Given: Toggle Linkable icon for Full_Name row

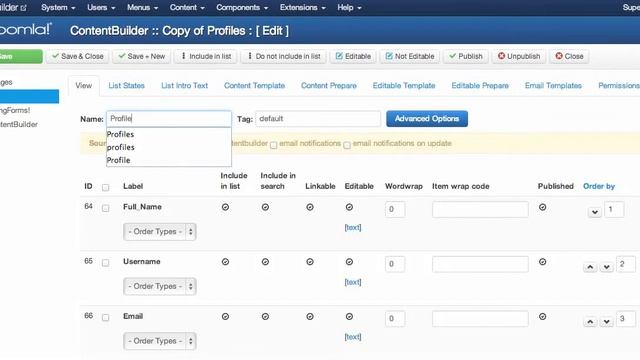Looking at the screenshot, I should coord(310,207).
